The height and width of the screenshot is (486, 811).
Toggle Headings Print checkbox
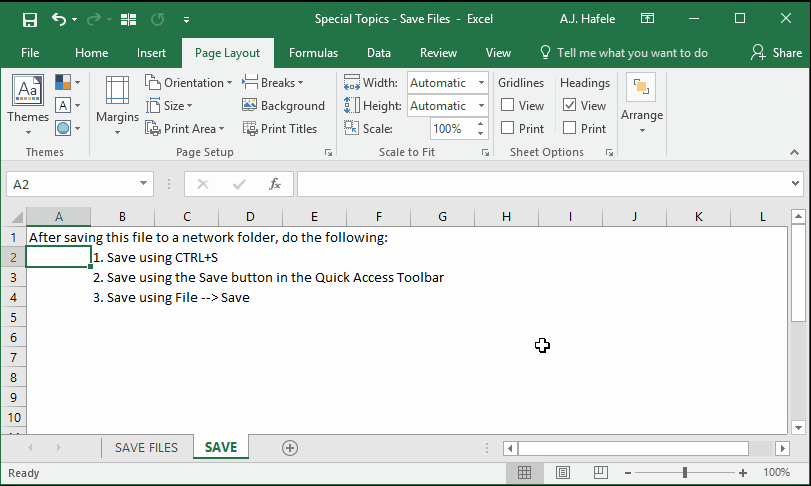click(569, 128)
